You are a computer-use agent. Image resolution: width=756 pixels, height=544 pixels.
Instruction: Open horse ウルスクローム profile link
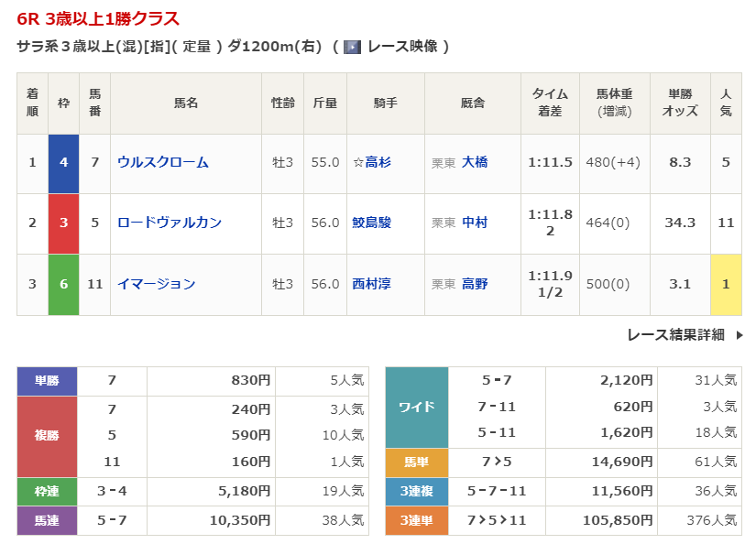(163, 162)
